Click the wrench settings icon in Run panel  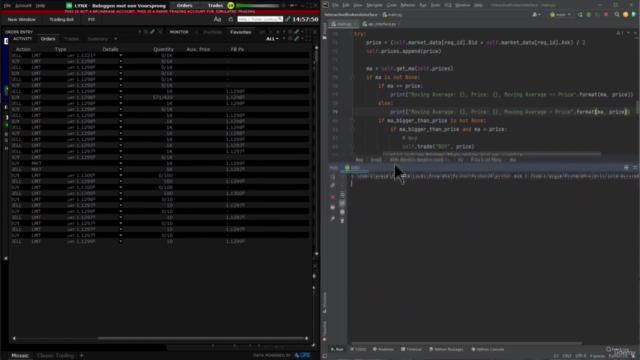(x=333, y=186)
